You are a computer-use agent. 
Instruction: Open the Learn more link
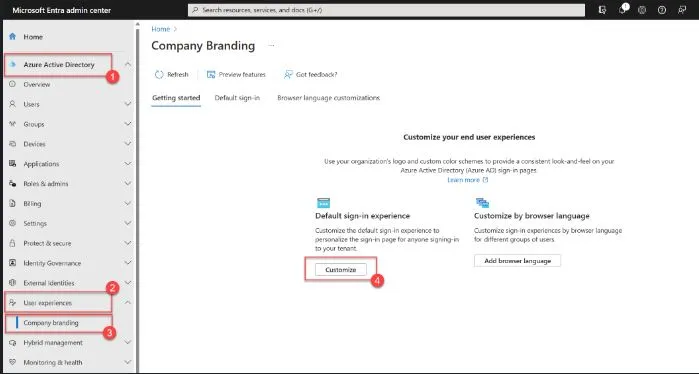[x=468, y=180]
